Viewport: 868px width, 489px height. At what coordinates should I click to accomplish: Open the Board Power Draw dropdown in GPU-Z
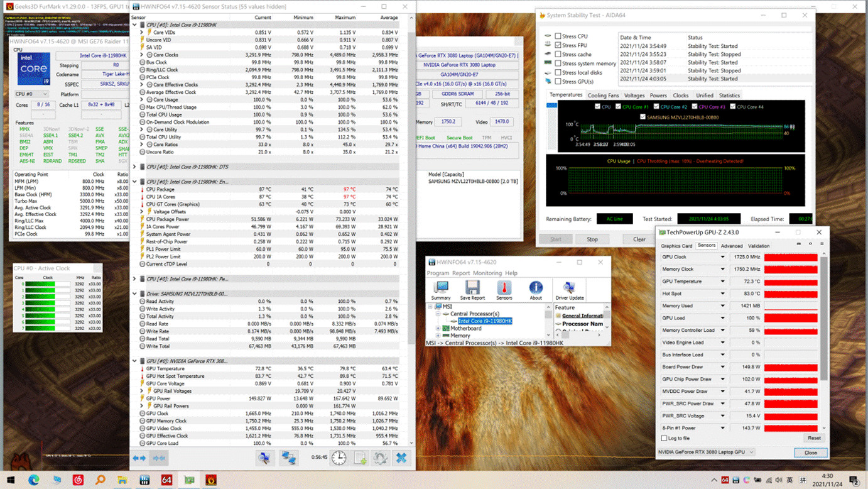[722, 367]
